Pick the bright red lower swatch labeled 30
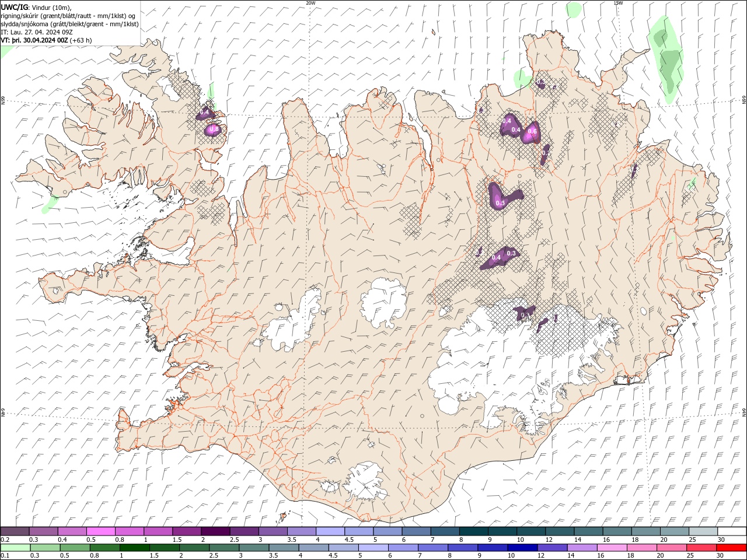This screenshot has width=747, height=560. [731, 548]
